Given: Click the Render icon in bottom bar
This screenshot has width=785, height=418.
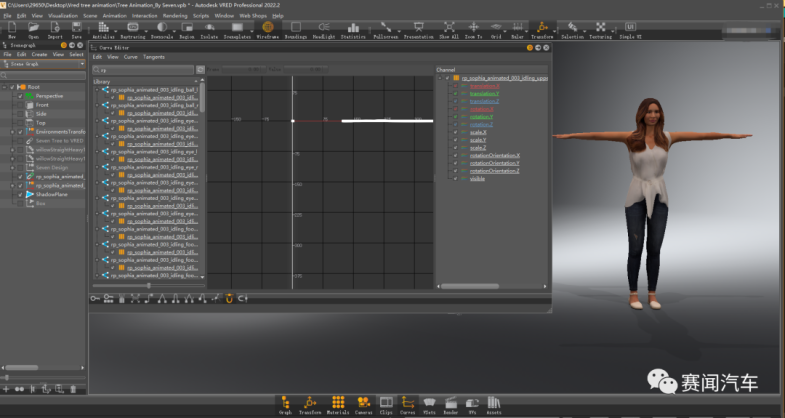Looking at the screenshot, I should (451, 403).
